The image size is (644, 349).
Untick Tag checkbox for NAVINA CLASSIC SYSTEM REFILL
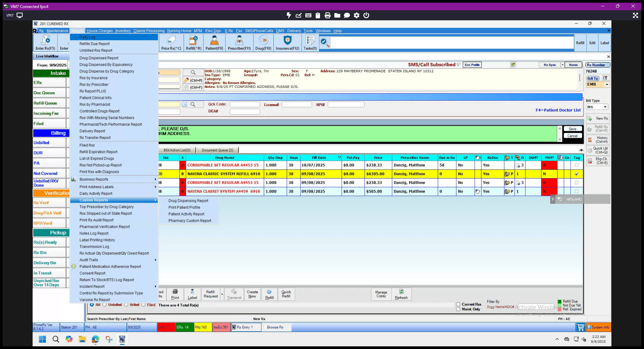pyautogui.click(x=576, y=174)
